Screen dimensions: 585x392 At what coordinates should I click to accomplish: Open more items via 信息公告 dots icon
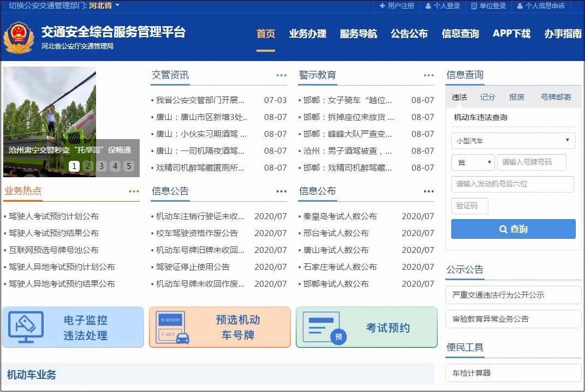281,191
